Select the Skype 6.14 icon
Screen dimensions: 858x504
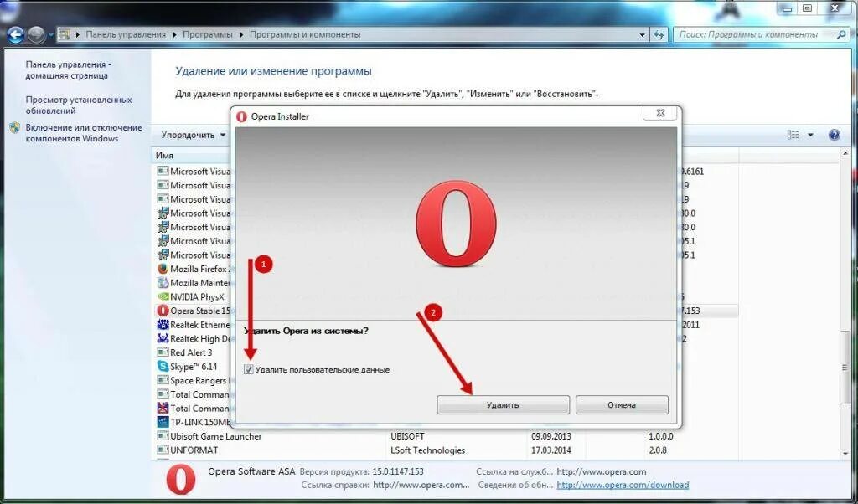(163, 366)
